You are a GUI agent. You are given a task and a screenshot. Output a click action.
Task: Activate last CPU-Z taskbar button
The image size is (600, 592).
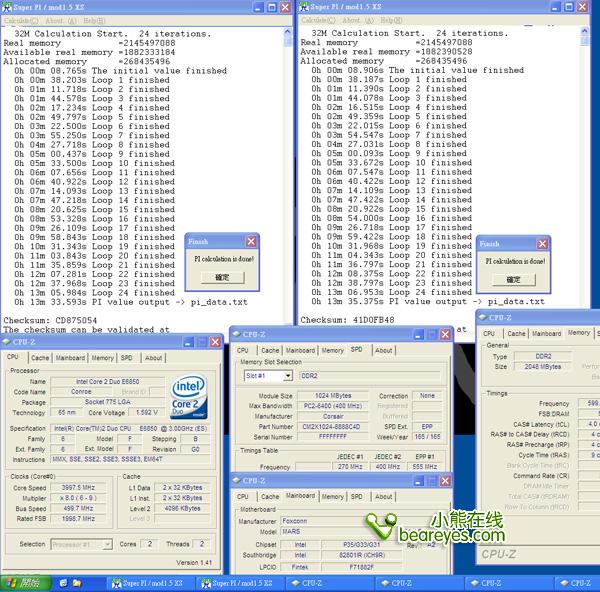tap(577, 583)
